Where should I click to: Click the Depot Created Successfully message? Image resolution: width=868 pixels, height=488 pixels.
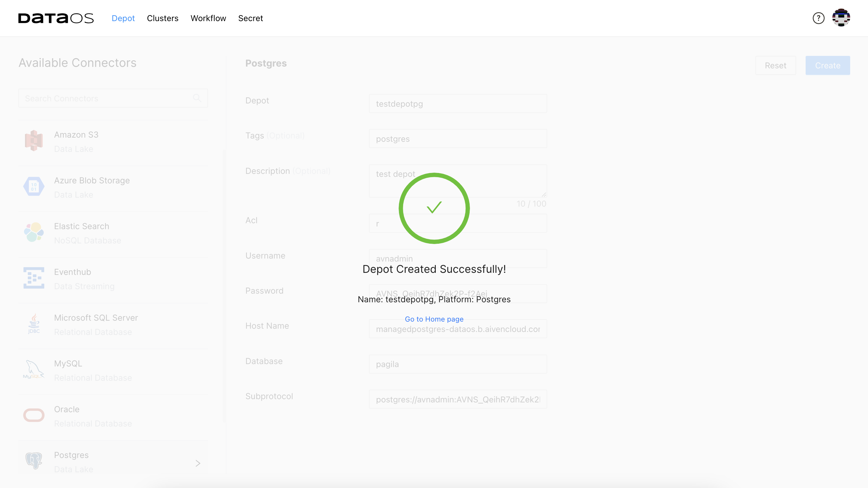[434, 269]
